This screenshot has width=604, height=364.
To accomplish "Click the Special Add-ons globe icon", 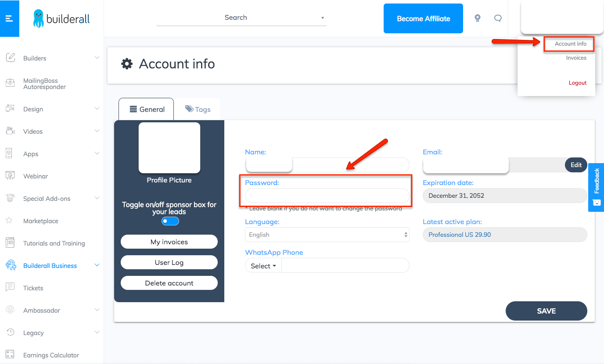I will (x=10, y=198).
